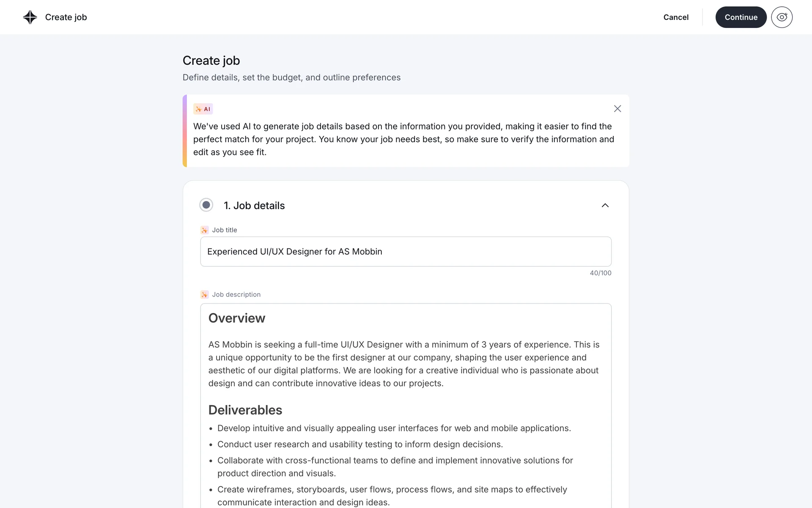Click the 'Conduct user research' bullet
Screen dimensions: 812x508
pos(360,444)
